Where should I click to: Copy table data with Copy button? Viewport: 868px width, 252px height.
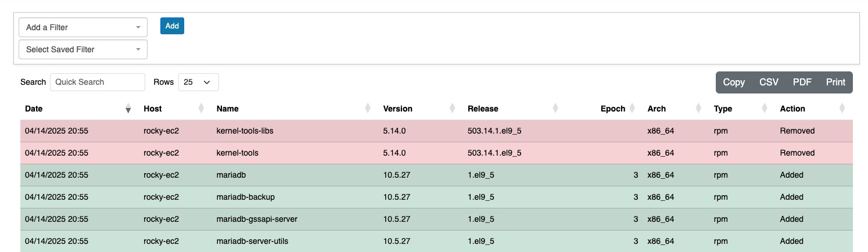click(733, 82)
